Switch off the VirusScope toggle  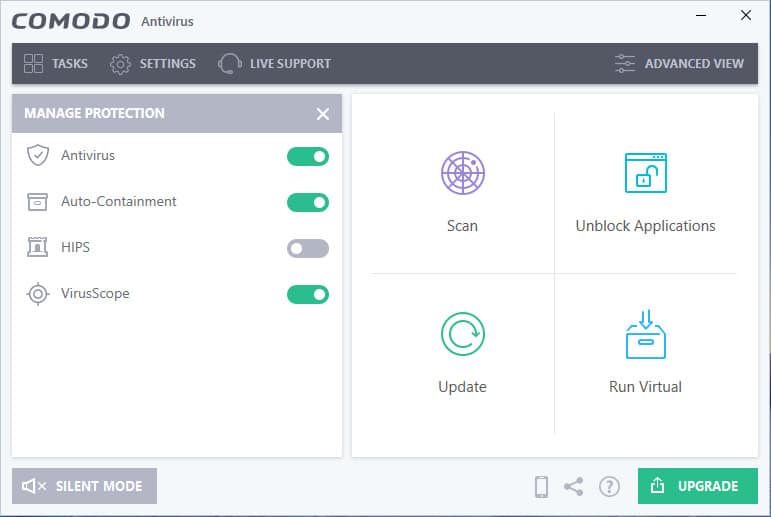pos(308,295)
